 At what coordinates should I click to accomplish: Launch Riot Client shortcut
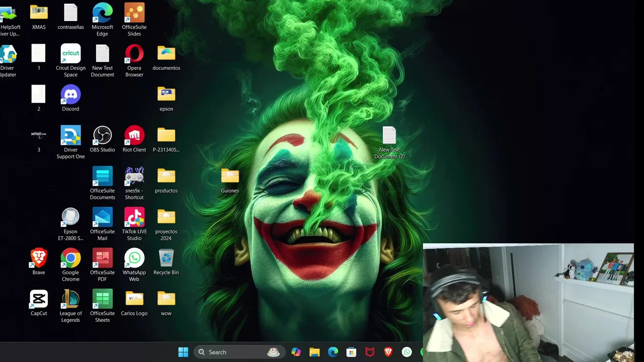pos(134,139)
